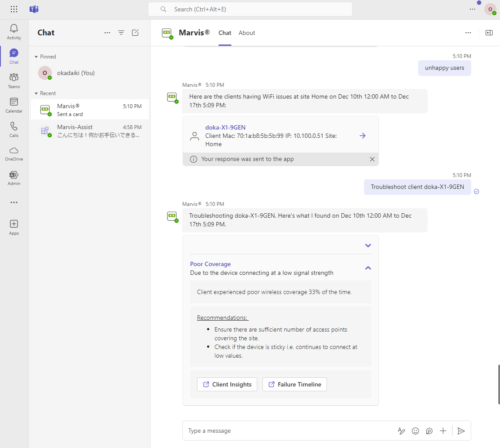Start a new chat with compose icon
The image size is (500, 448).
[x=135, y=33]
